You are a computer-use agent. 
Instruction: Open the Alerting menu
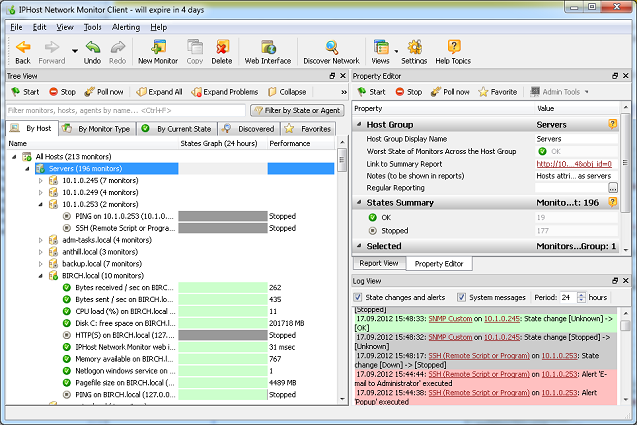click(126, 27)
